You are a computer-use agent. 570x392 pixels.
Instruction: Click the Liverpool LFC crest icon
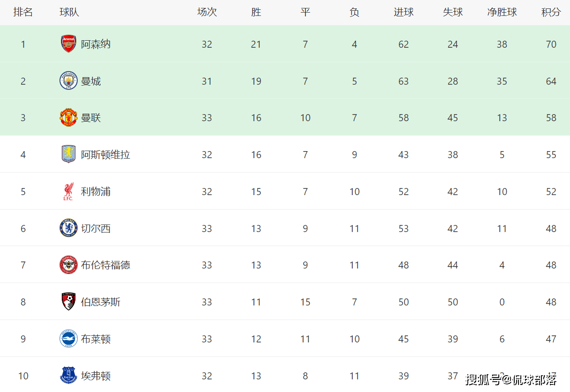click(x=68, y=191)
